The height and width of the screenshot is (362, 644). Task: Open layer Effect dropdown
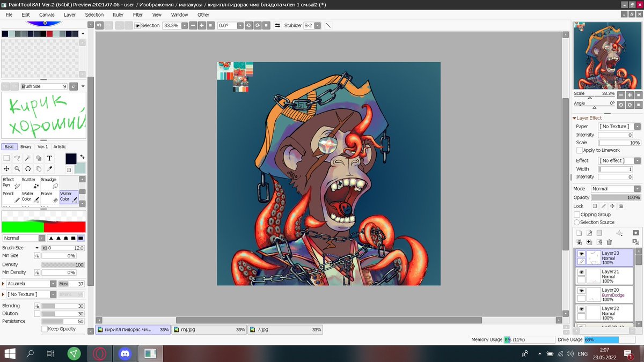637,160
